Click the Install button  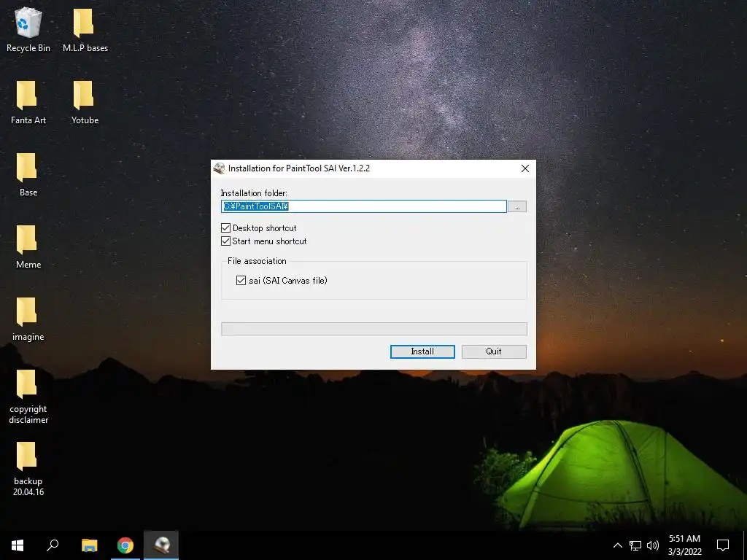pyautogui.click(x=422, y=351)
